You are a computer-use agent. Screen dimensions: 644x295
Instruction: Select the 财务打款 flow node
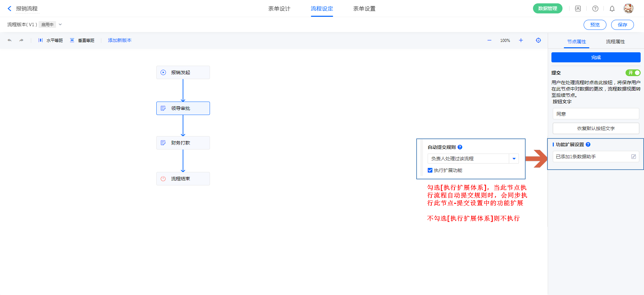pos(183,143)
